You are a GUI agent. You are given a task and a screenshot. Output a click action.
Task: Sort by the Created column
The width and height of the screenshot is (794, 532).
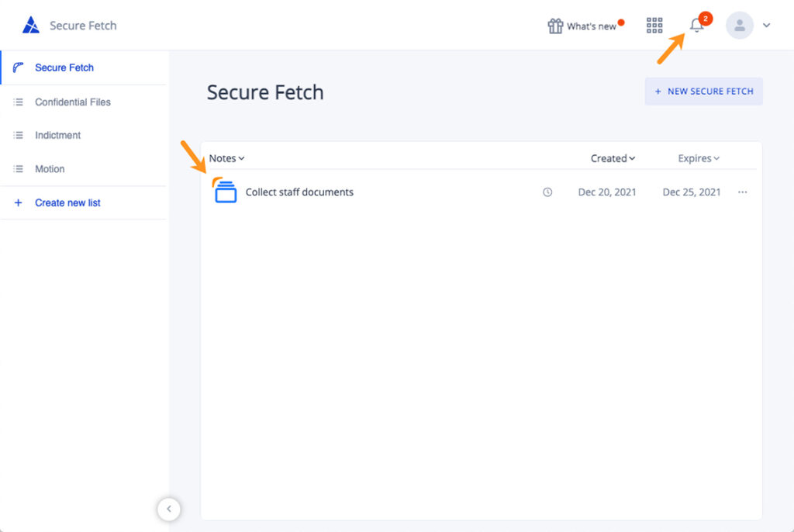point(613,158)
